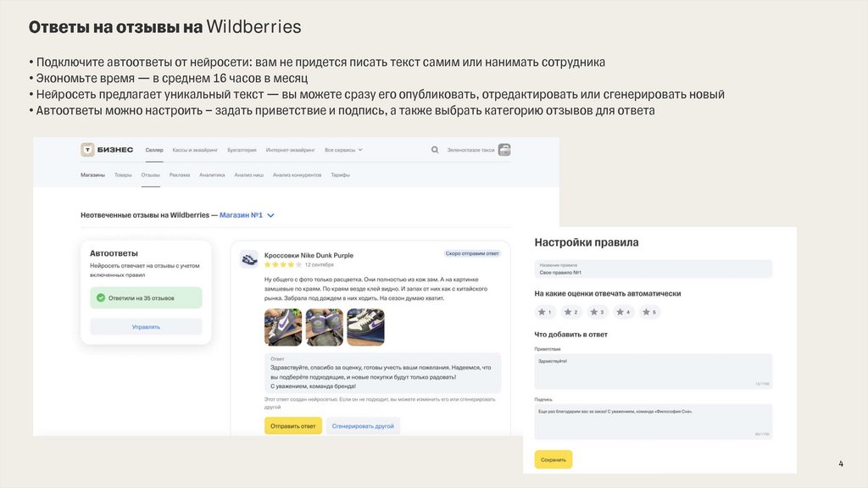Click the Название правила input field
Screen dimensions: 868x488
pos(653,269)
